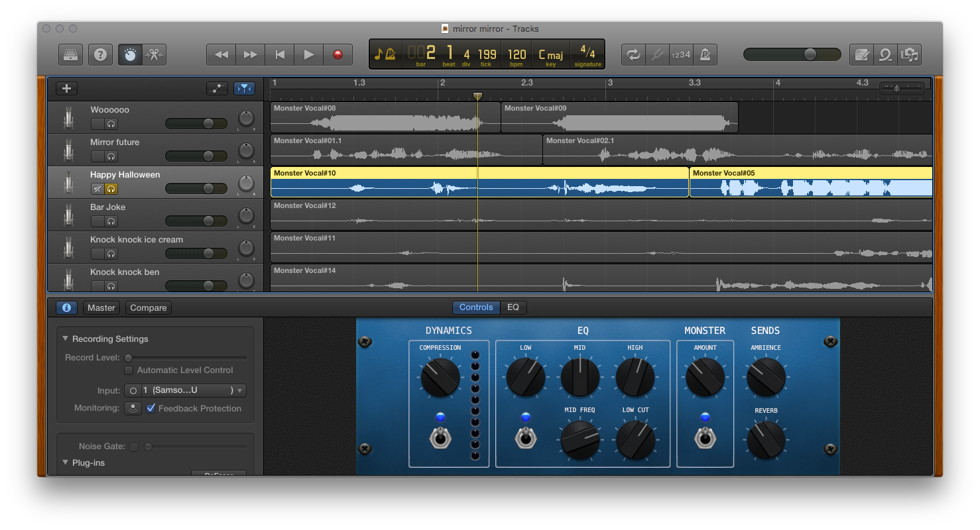Click the Woooooo track pan knob
The image size is (980, 530).
[x=246, y=119]
